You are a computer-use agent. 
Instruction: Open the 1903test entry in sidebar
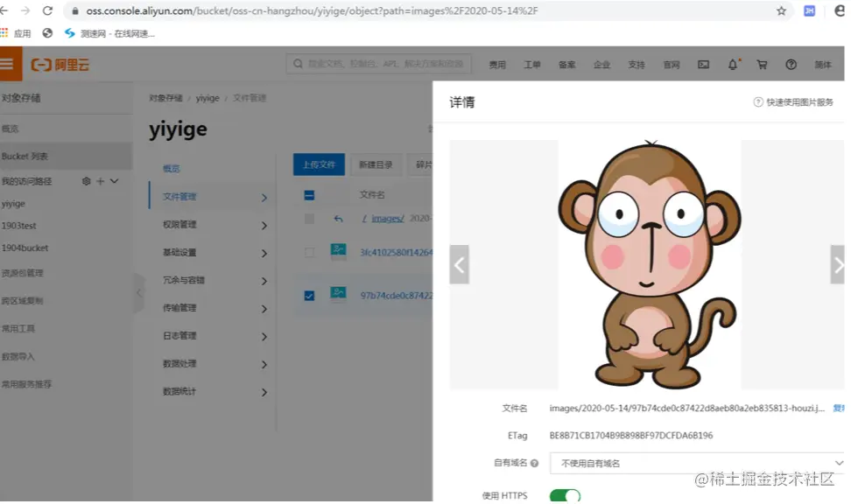pos(19,226)
